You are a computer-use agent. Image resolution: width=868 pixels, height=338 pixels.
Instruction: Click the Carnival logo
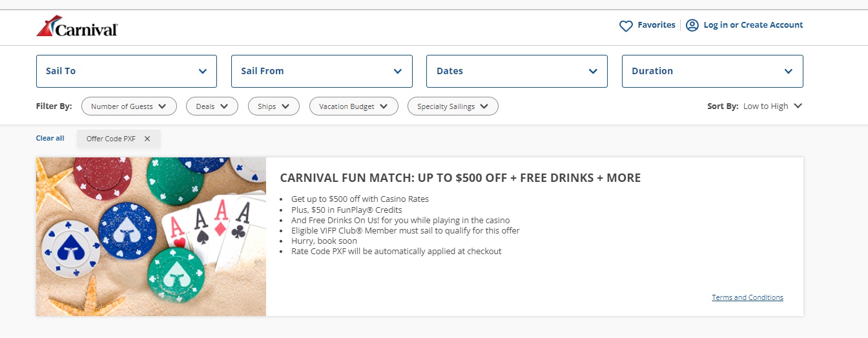tap(77, 26)
